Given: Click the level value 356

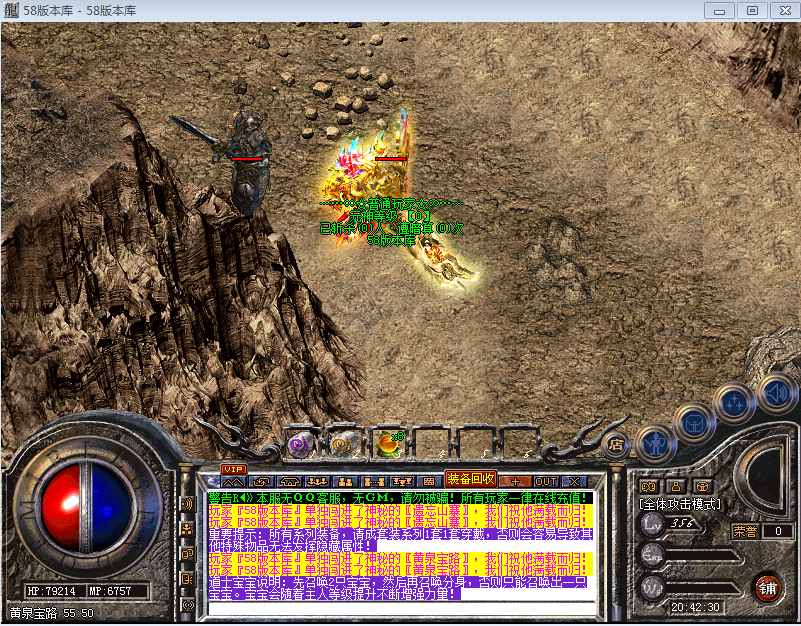Looking at the screenshot, I should pyautogui.click(x=682, y=523).
